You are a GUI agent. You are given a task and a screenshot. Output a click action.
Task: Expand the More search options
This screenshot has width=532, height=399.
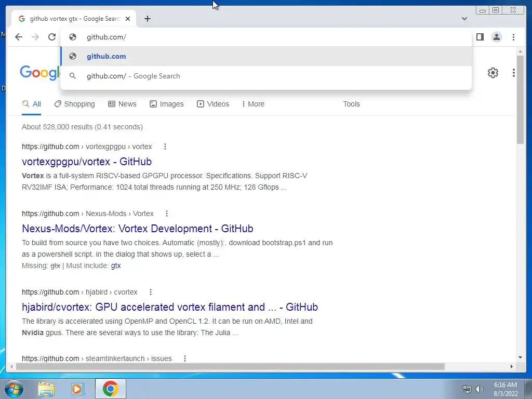253,104
